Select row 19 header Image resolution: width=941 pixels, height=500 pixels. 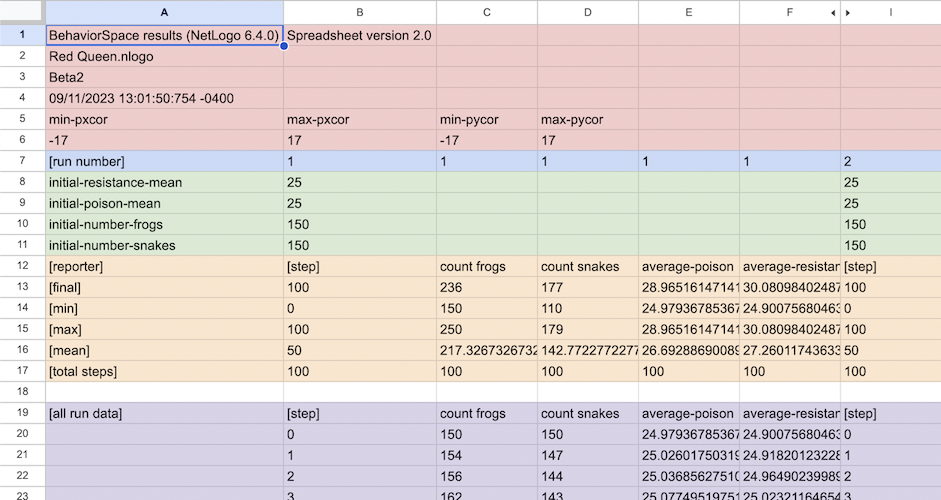22,413
